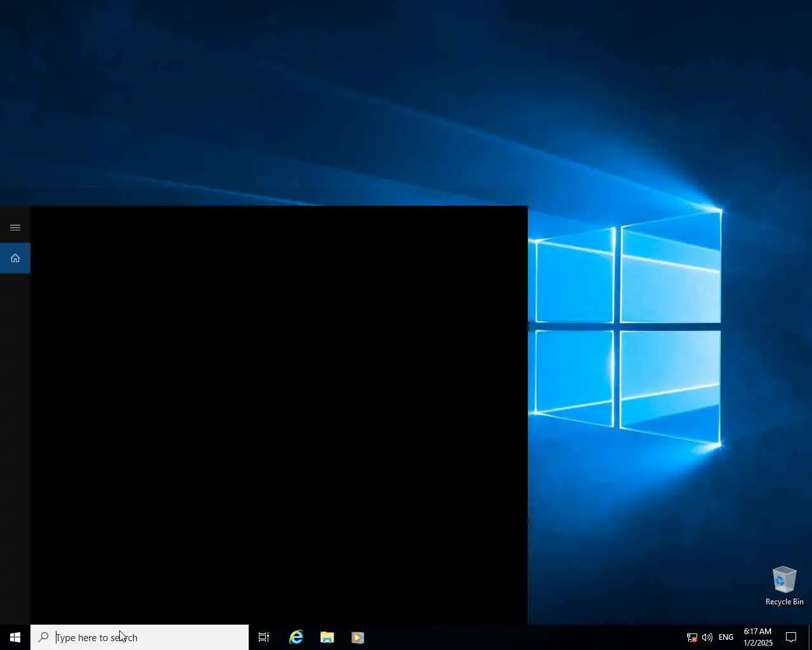The image size is (812, 650).
Task: Open the clock showing 6:17 AM
Action: tap(758, 637)
